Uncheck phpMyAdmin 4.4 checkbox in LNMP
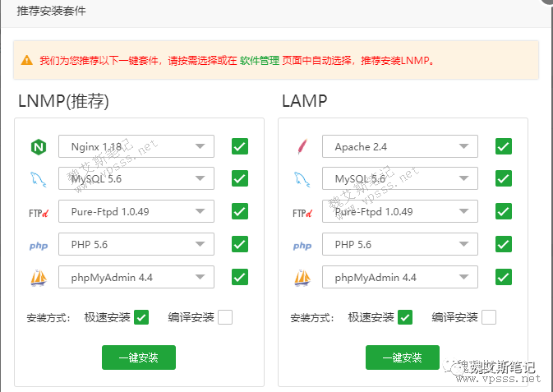 pyautogui.click(x=240, y=277)
